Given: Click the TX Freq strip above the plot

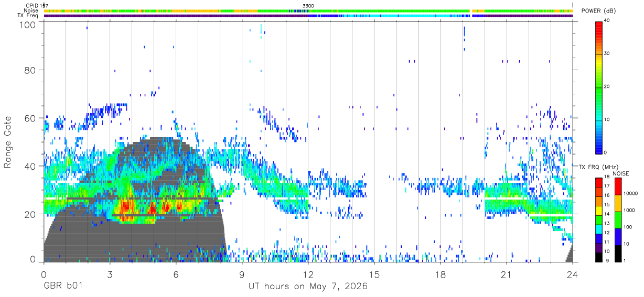Looking at the screenshot, I should tap(308, 16).
